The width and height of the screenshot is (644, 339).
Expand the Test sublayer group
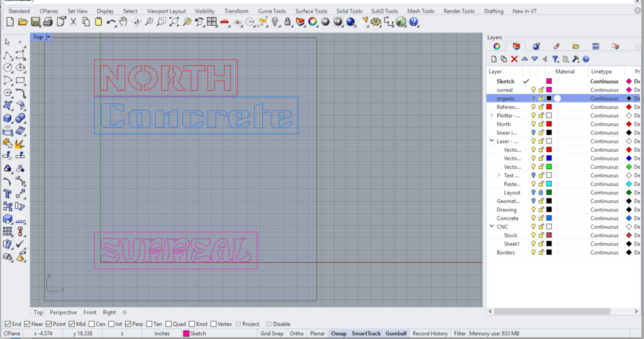click(499, 175)
